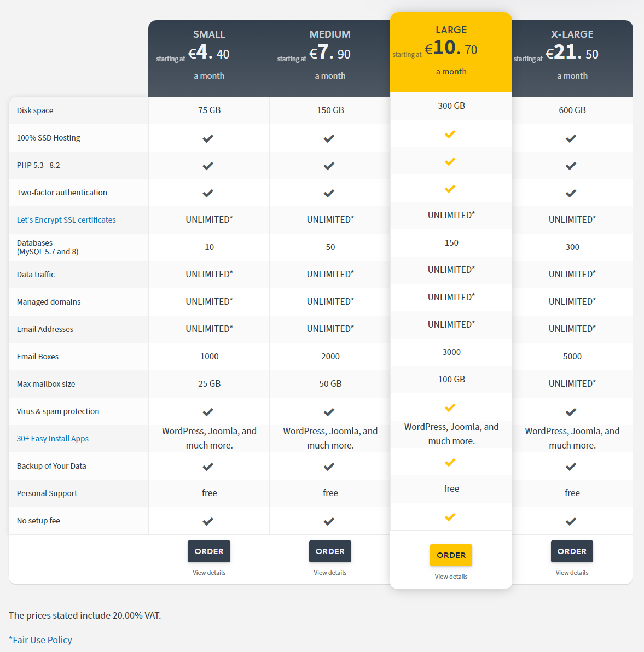Click the yellow Backup of Your Data checkmark for Large
This screenshot has height=652, width=644.
450,462
